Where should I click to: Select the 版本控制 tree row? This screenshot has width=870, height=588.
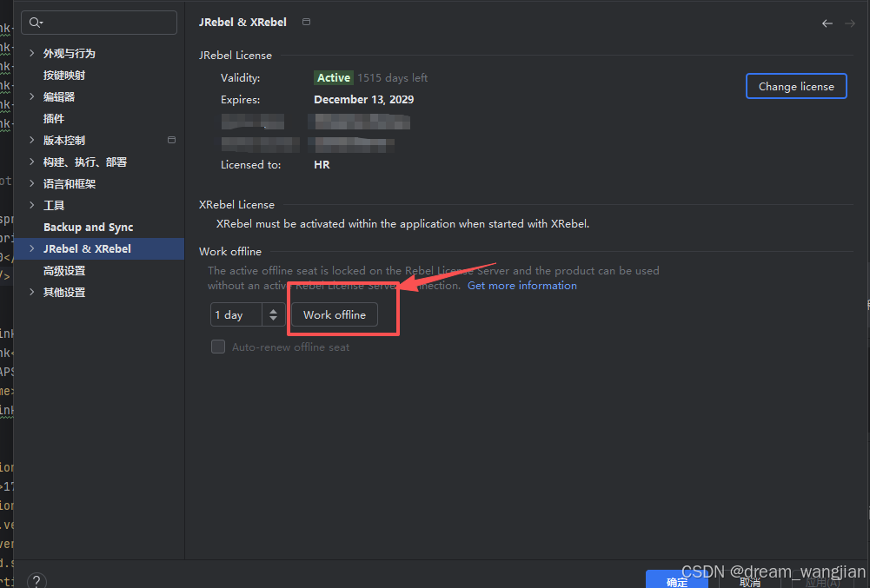coord(99,140)
